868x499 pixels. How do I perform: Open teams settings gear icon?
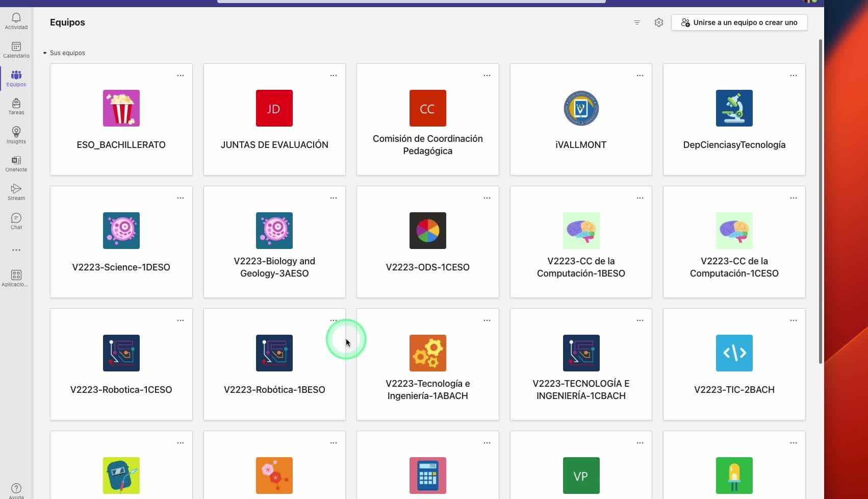pyautogui.click(x=659, y=22)
